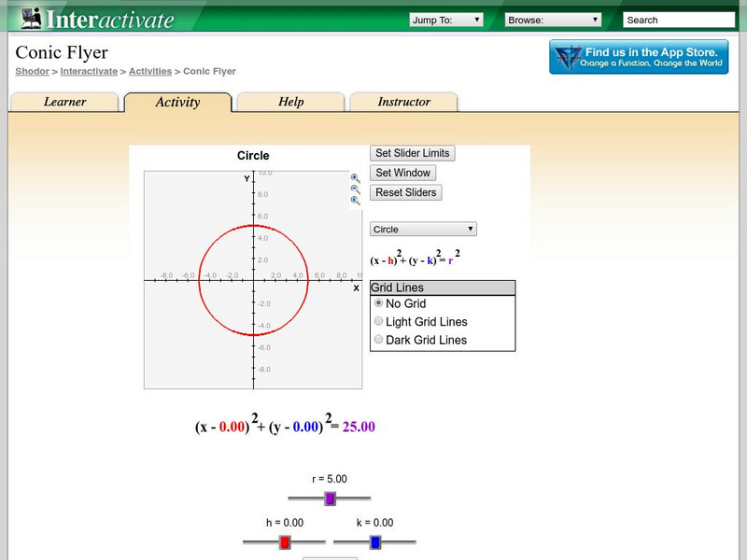Viewport: 747px width, 560px height.
Task: Enable Light Grid Lines
Action: [378, 322]
